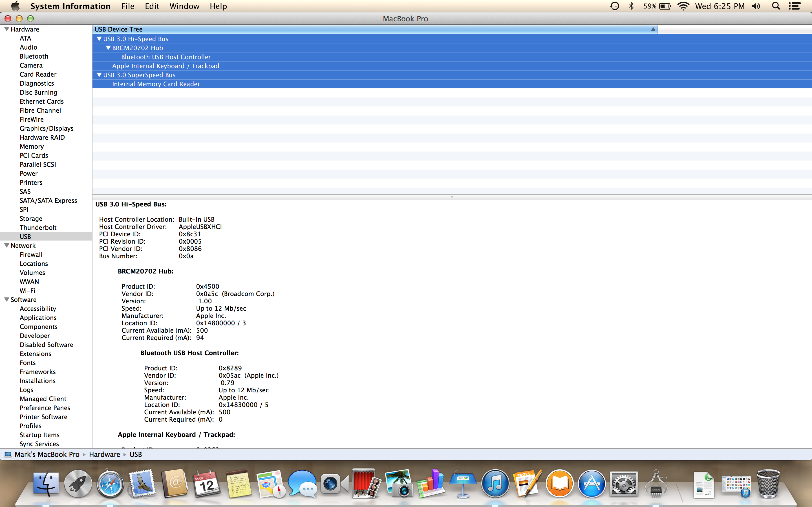Viewport: 812px width, 507px height.
Task: Collapse the Network section triangle
Action: pyautogui.click(x=6, y=245)
